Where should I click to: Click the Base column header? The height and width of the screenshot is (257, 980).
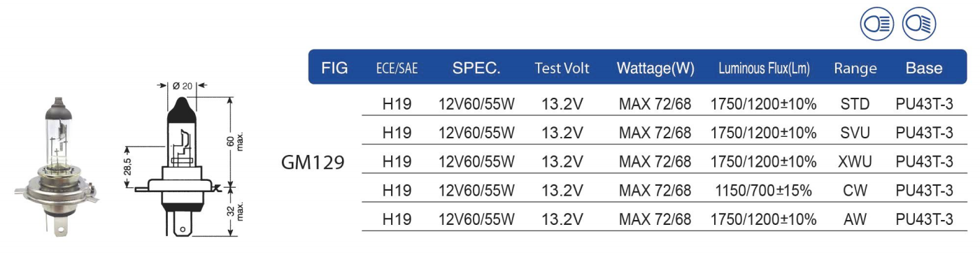click(924, 68)
